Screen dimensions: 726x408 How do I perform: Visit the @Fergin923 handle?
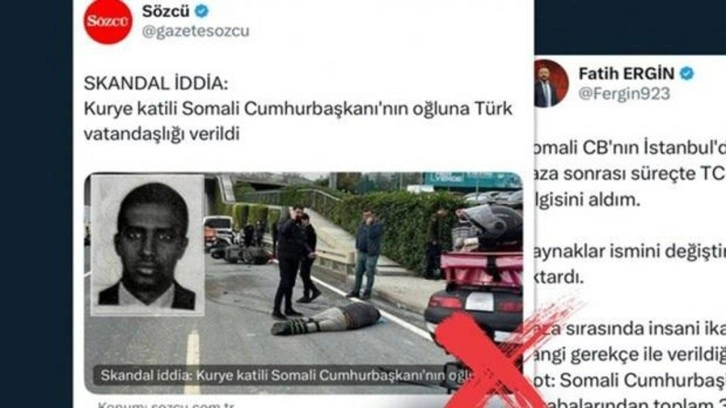624,94
